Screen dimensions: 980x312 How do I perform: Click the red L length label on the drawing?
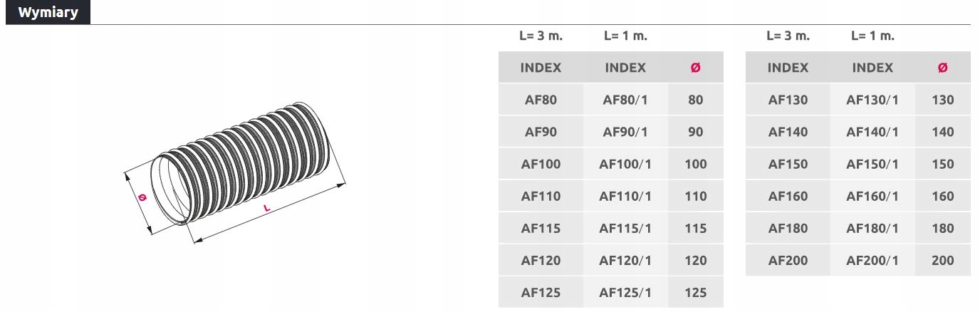[266, 208]
